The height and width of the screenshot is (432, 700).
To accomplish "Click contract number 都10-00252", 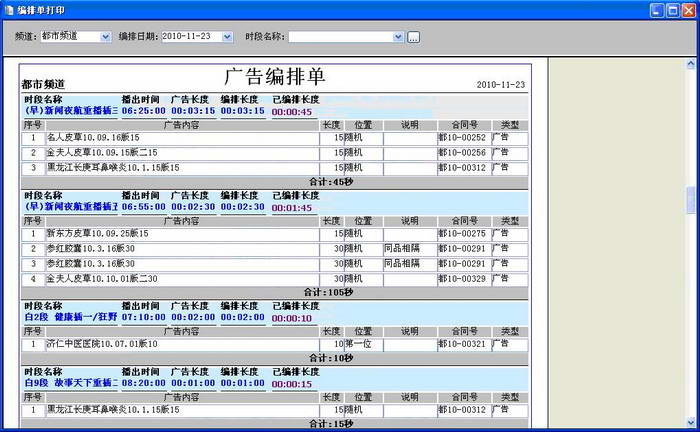I will pos(462,137).
